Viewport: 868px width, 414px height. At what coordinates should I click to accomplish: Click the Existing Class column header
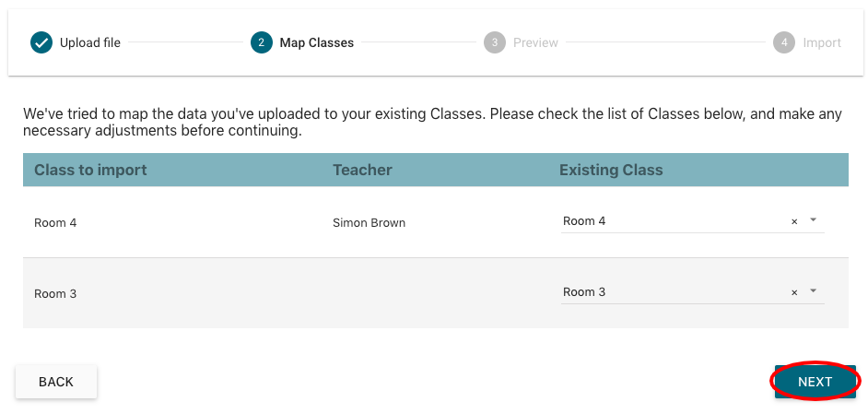(611, 170)
